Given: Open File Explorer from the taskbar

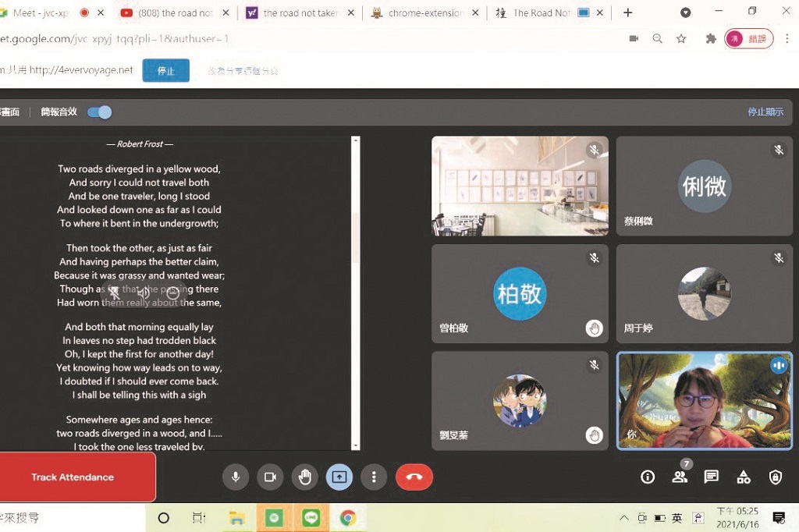Looking at the screenshot, I should point(236,518).
